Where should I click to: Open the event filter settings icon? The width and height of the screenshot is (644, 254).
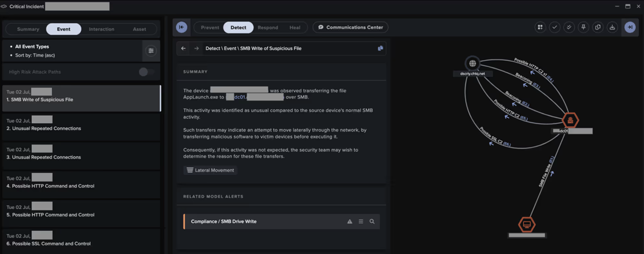151,51
